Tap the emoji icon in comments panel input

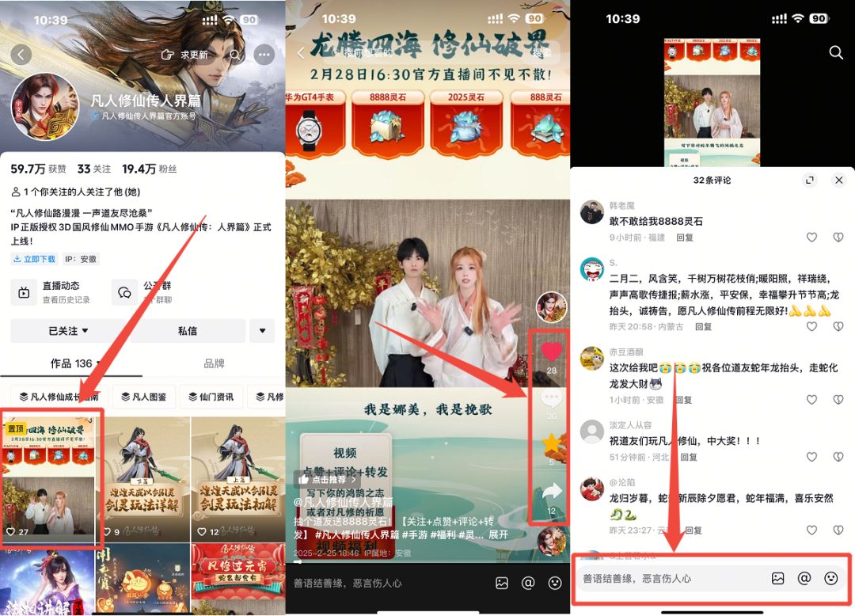point(831,578)
